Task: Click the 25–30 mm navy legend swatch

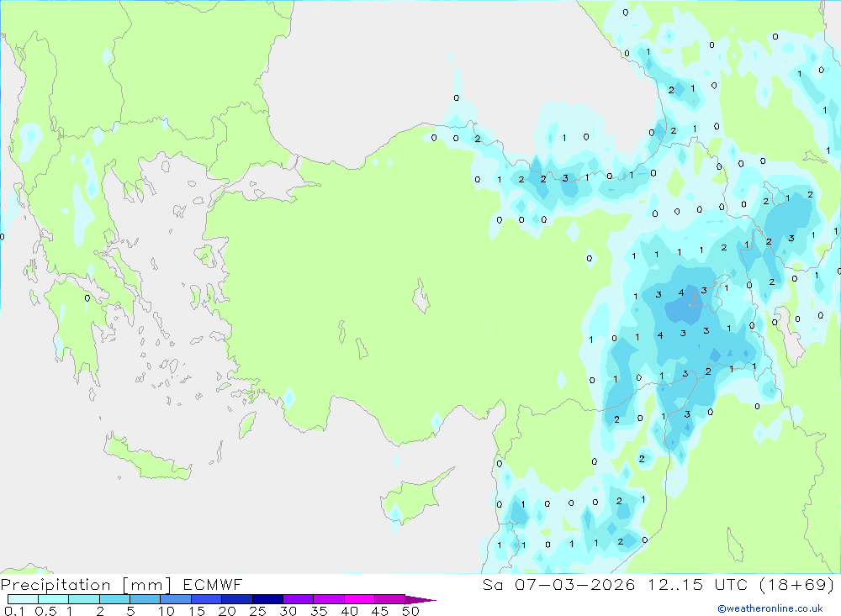Action: pos(267,599)
